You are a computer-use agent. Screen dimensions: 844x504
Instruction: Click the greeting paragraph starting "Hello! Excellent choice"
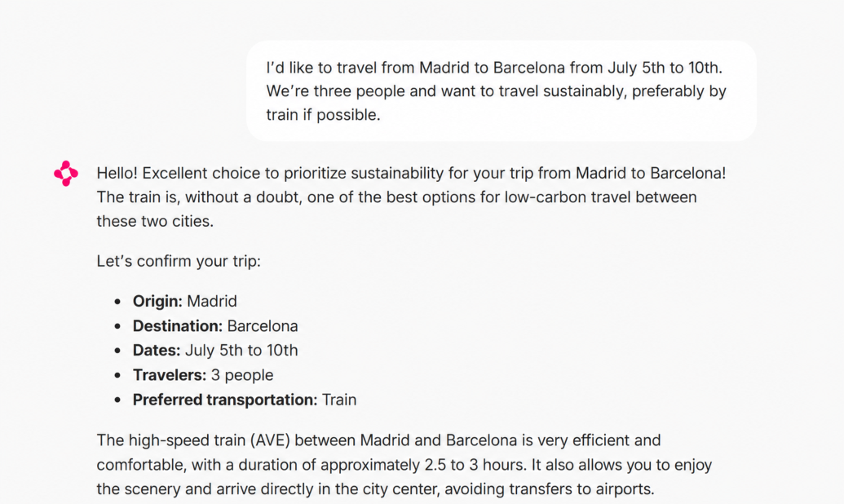(411, 197)
